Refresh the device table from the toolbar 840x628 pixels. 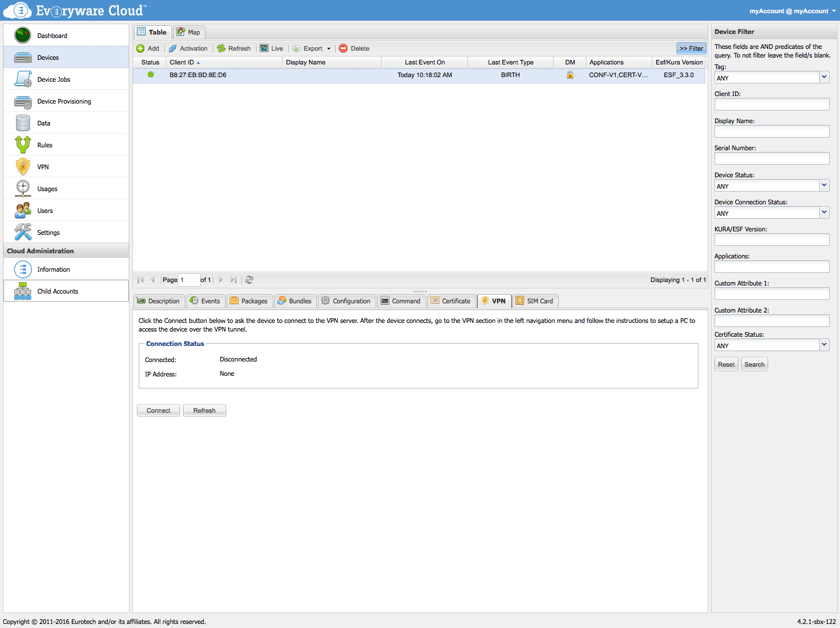234,48
